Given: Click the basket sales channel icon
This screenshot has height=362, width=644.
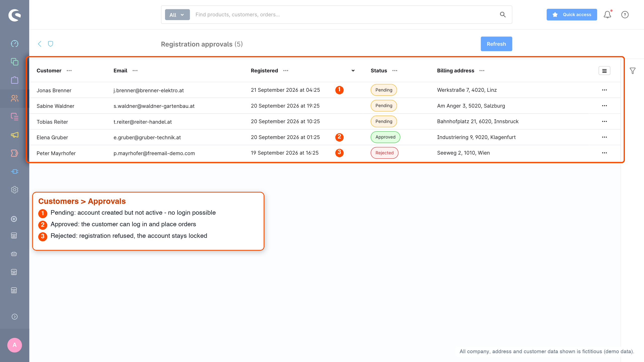Looking at the screenshot, I should pyautogui.click(x=14, y=254).
